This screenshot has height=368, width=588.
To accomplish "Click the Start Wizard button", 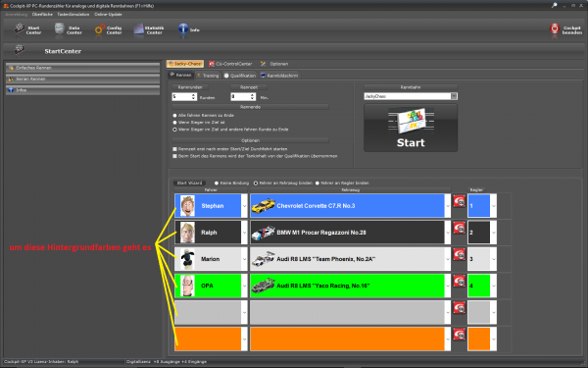I will click(x=189, y=184).
